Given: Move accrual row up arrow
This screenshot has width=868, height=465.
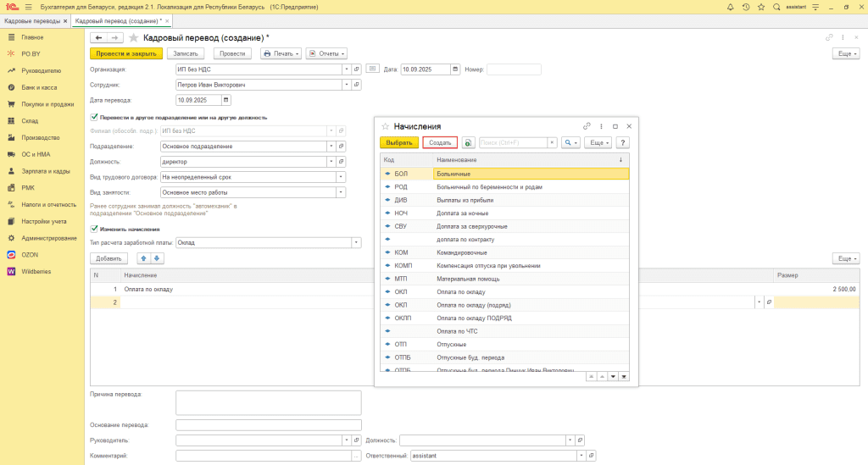Looking at the screenshot, I should pos(144,258).
